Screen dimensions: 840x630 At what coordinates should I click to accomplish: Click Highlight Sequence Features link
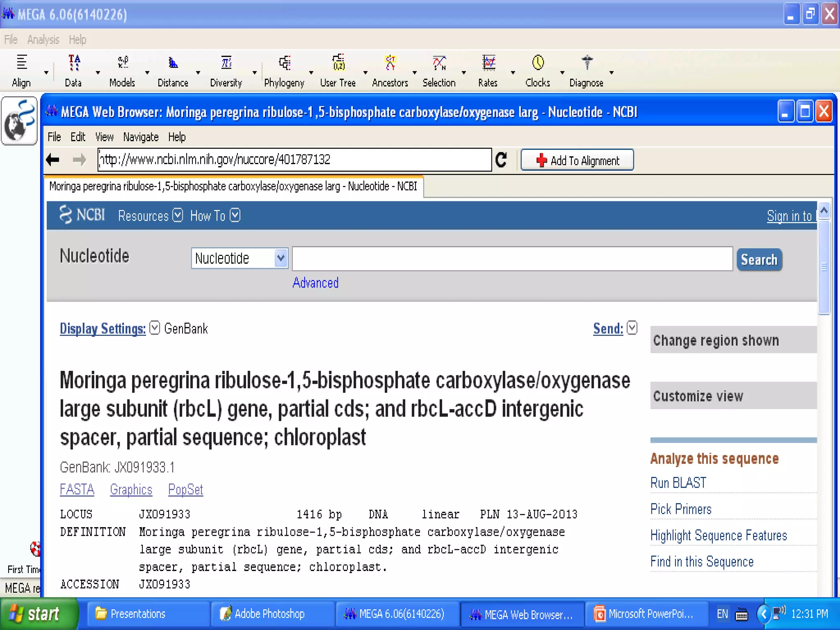pyautogui.click(x=719, y=535)
